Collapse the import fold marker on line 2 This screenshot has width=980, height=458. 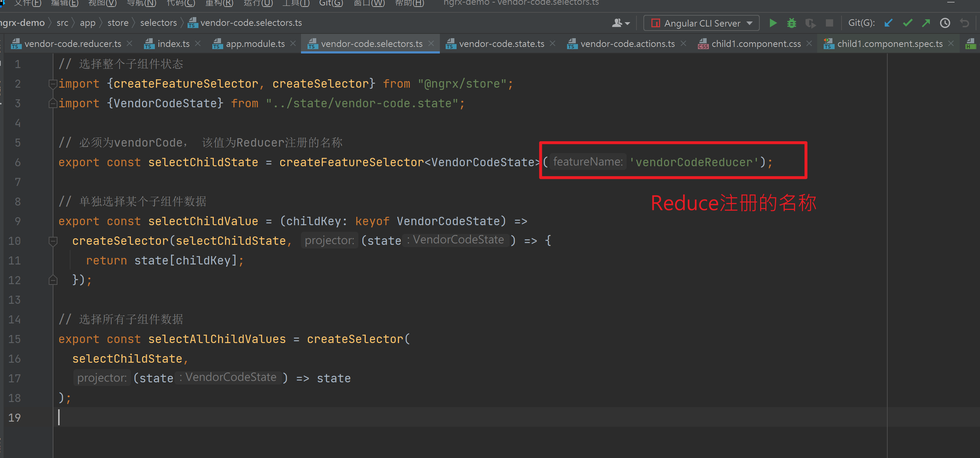[x=53, y=83]
